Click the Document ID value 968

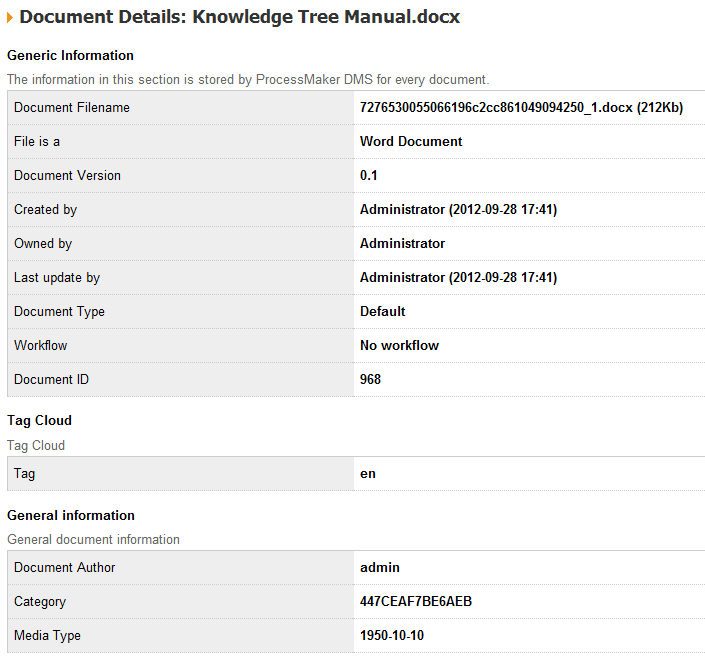click(x=370, y=379)
